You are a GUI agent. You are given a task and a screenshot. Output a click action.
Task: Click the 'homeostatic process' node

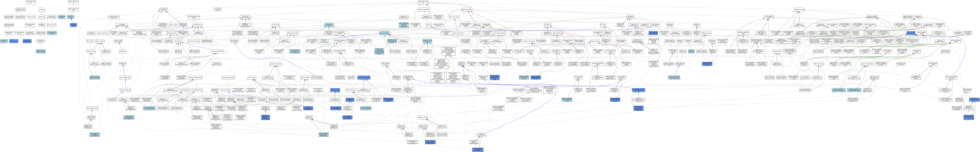(218, 10)
